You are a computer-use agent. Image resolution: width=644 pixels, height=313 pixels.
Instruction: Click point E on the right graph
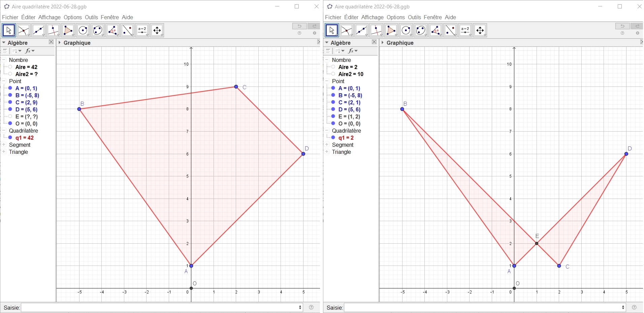point(537,243)
